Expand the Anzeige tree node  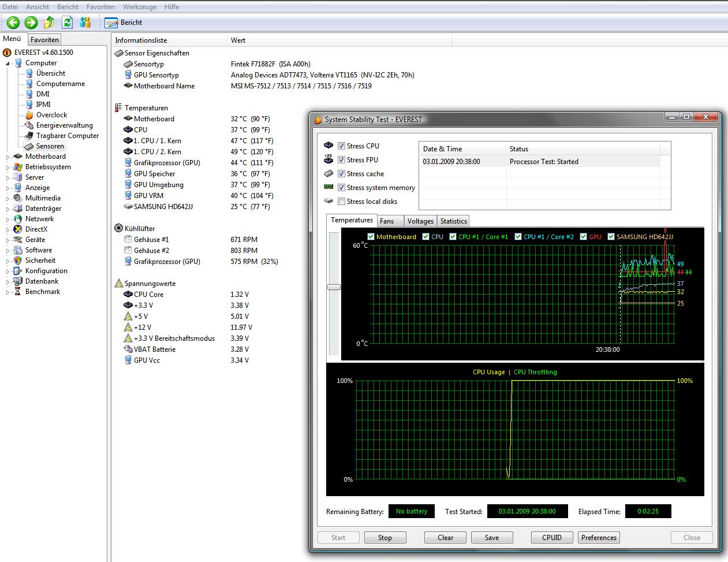click(8, 188)
